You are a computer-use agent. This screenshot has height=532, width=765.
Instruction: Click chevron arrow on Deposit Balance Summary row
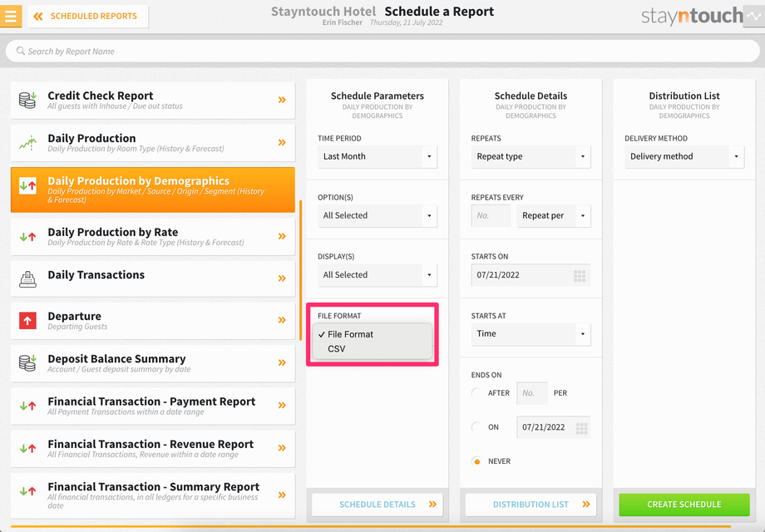click(x=282, y=362)
